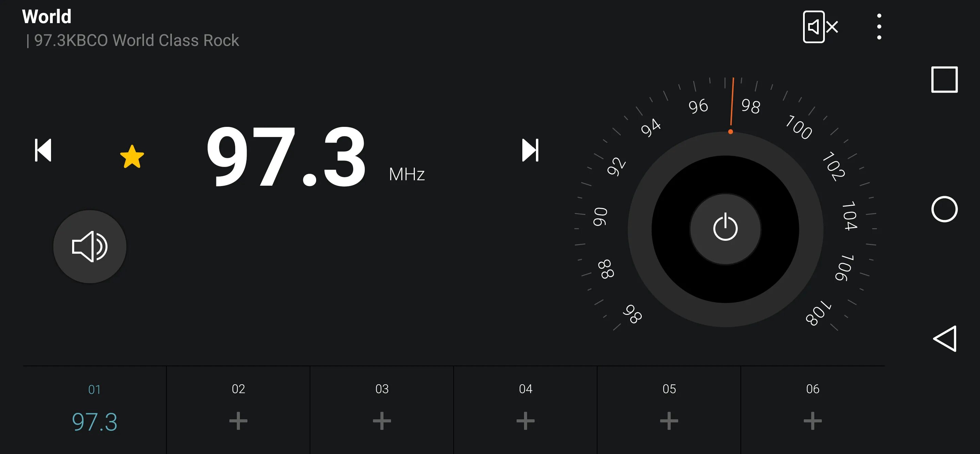
Task: Select preset 01 at 97.3
Action: [x=94, y=410]
